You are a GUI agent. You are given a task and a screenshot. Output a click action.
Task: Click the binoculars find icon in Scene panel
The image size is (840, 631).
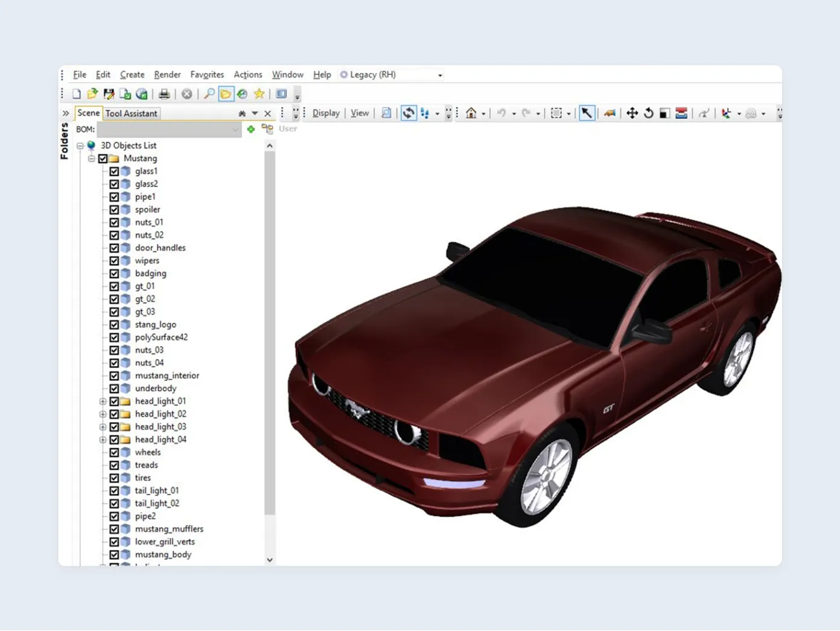point(242,114)
